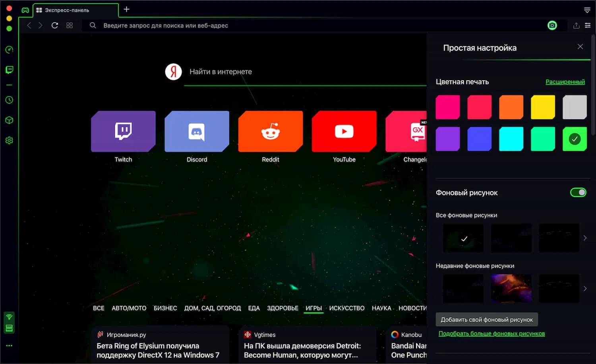Click the checked bright green swatch
The height and width of the screenshot is (364, 596).
coord(575,139)
